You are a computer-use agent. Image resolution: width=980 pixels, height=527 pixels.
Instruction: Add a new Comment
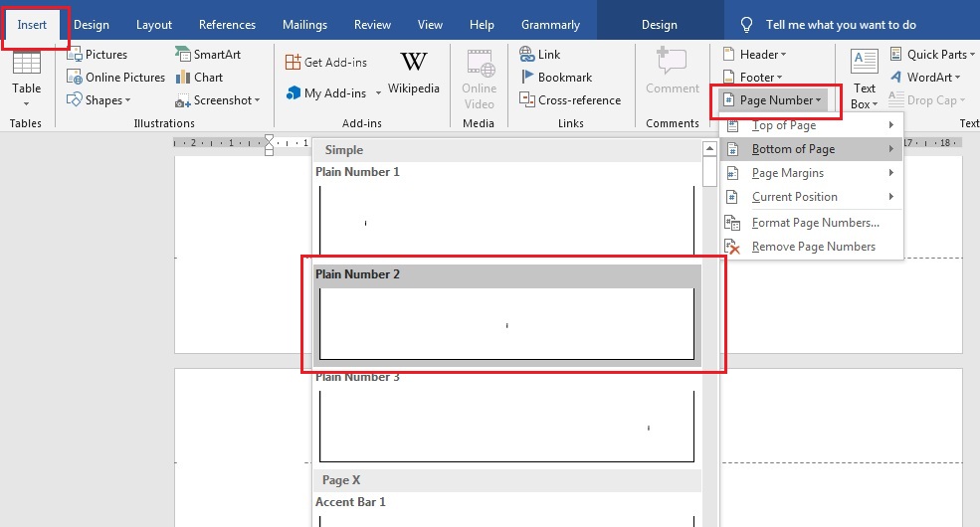pyautogui.click(x=672, y=73)
